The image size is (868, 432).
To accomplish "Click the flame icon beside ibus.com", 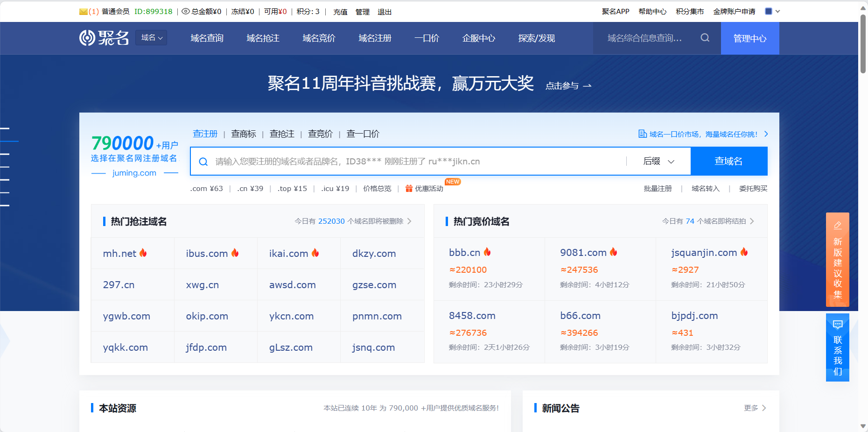I will point(235,253).
